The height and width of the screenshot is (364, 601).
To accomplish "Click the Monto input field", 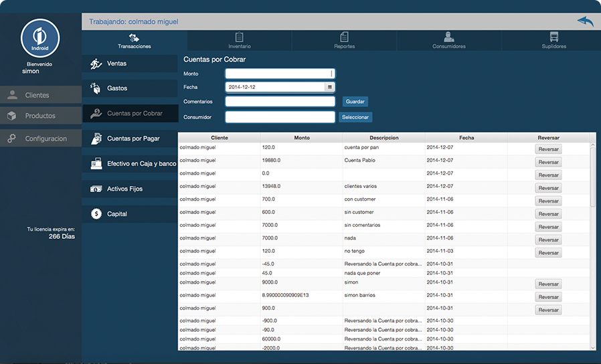I will coord(279,74).
